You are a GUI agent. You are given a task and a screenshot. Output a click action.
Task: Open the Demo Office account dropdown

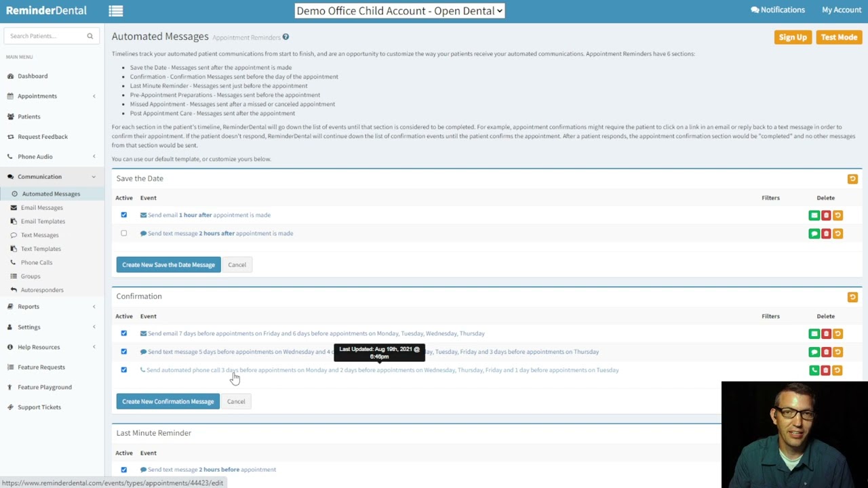click(399, 11)
